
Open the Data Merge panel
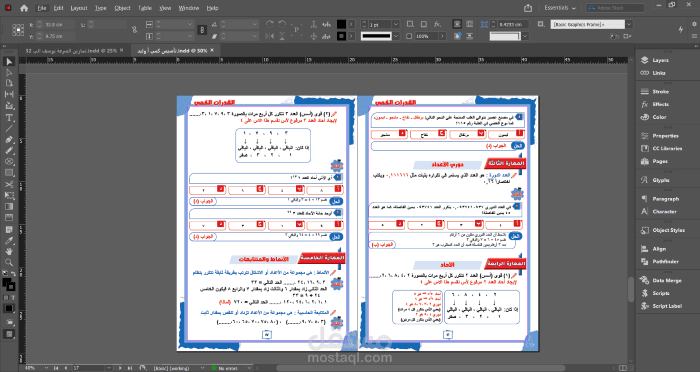click(x=667, y=280)
